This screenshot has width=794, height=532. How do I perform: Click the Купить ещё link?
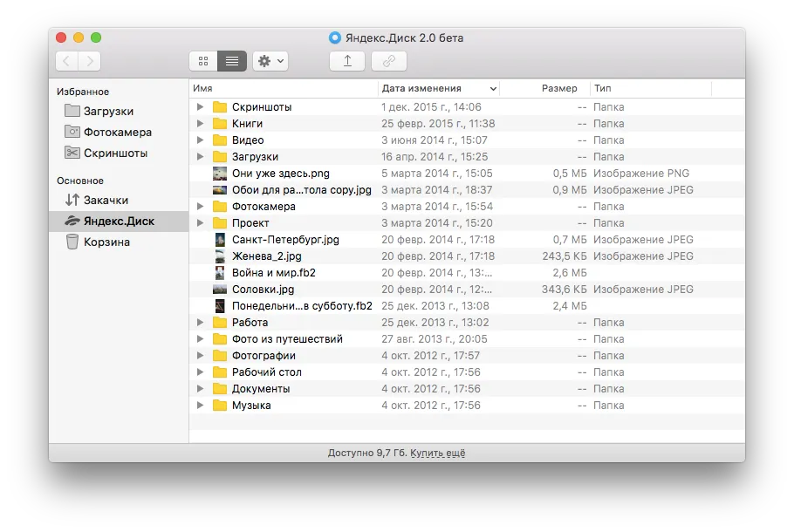437,453
